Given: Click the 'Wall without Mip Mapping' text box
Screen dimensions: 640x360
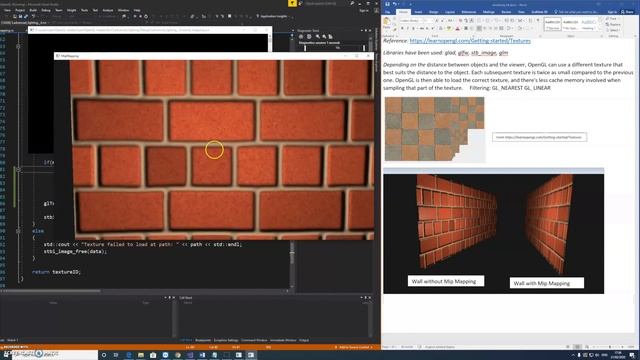Looking at the screenshot, I should [x=446, y=281].
